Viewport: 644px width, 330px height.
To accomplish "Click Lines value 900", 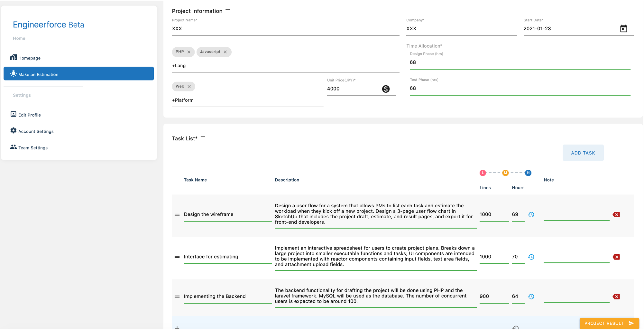I will 494,296.
